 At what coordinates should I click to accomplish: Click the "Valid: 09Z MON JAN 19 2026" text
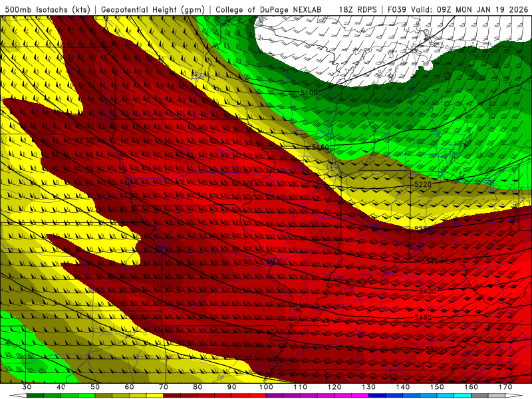pos(469,9)
